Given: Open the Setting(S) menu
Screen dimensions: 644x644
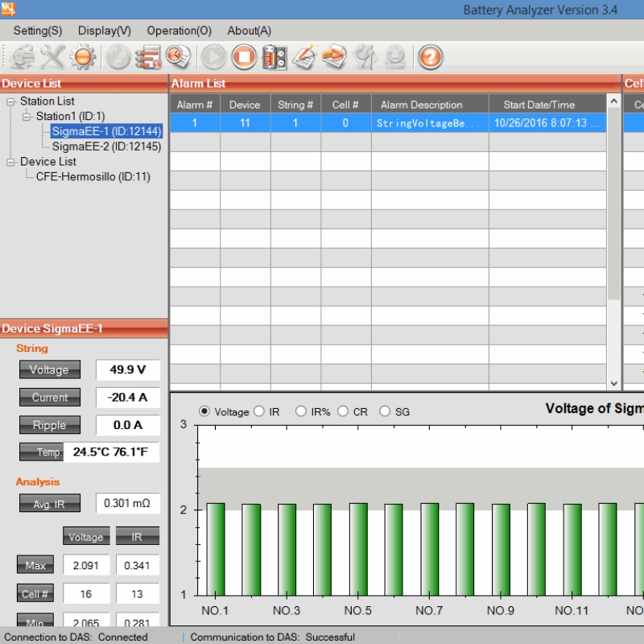Looking at the screenshot, I should 38,31.
